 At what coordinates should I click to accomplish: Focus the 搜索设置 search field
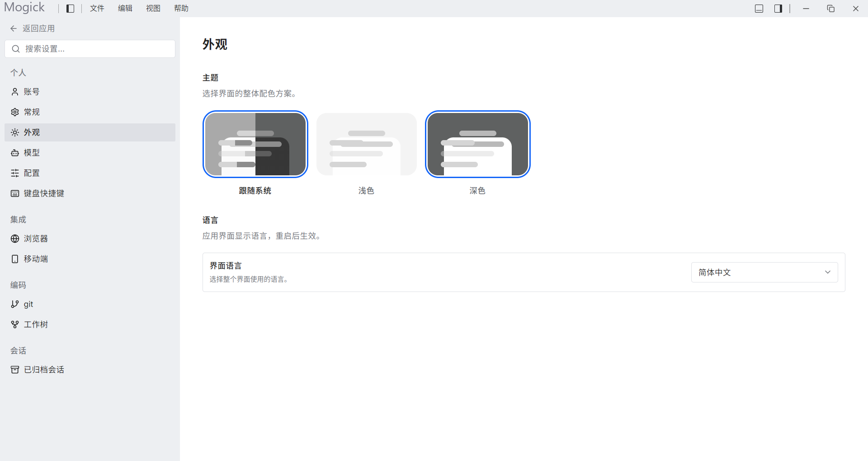[90, 49]
